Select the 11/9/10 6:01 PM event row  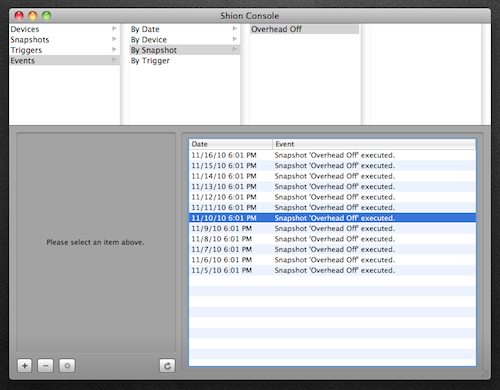(x=332, y=228)
